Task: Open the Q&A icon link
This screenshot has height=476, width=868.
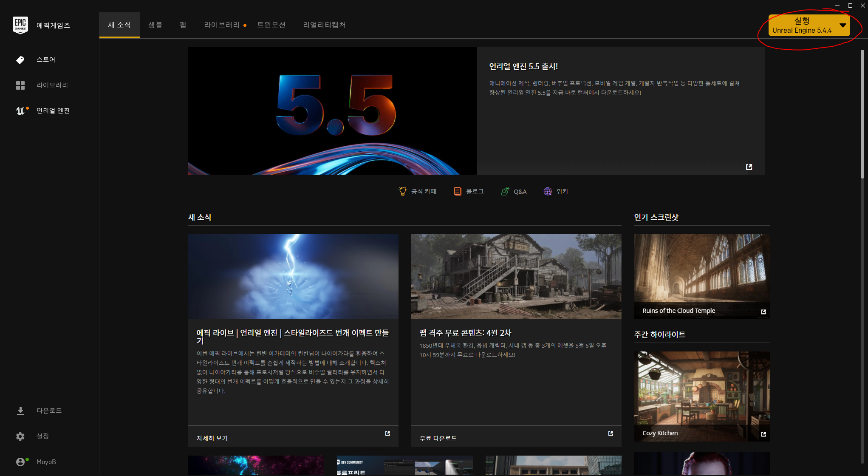Action: (505, 191)
